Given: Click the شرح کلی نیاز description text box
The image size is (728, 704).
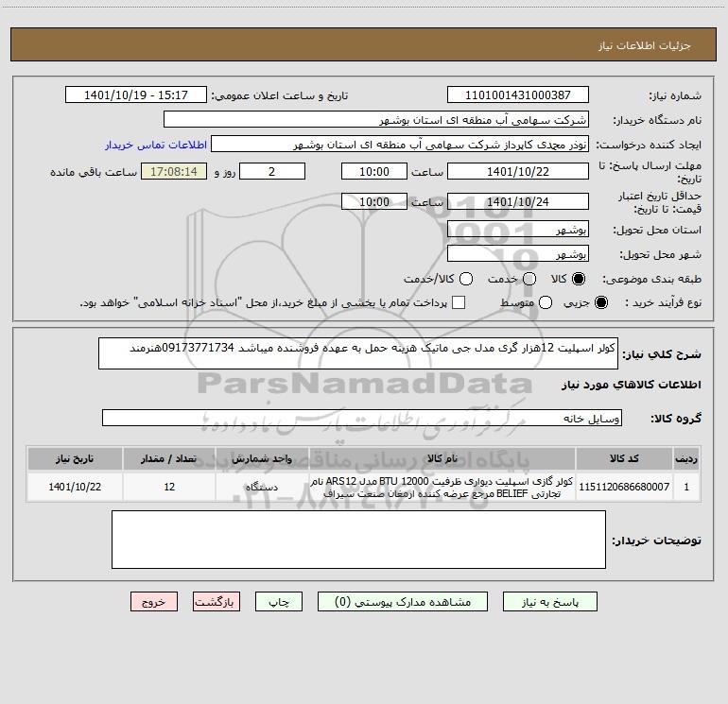Looking at the screenshot, I should [x=358, y=353].
